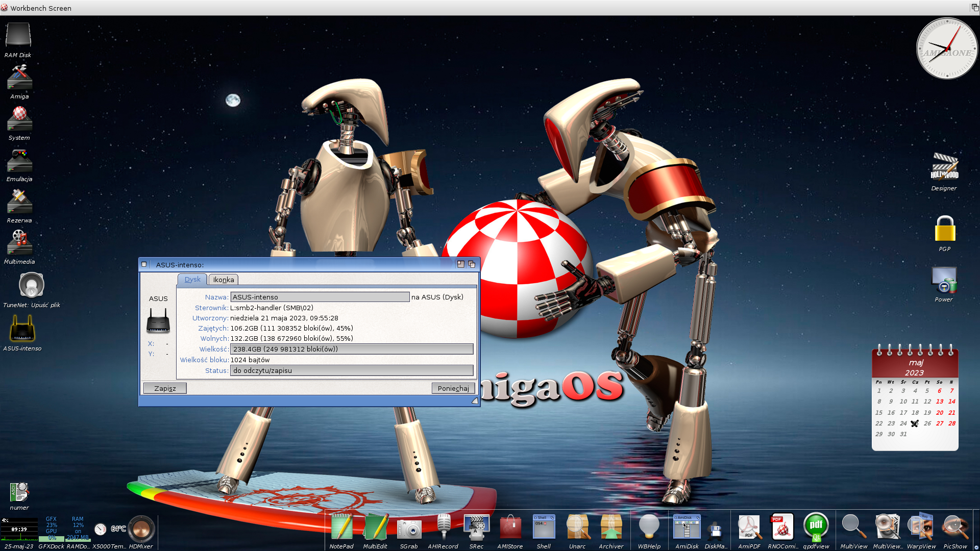Launch RNOComics from the dock
Screen dimensions: 980x551
pyautogui.click(x=782, y=527)
